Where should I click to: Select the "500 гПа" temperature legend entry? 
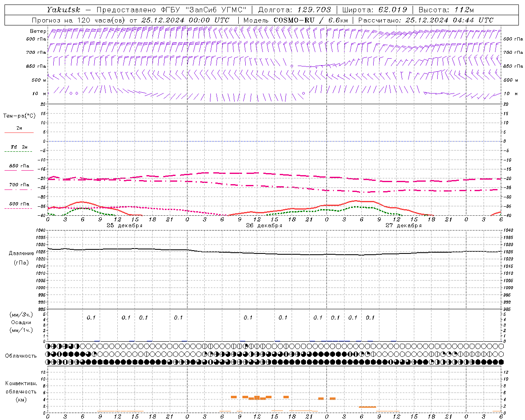(19, 204)
